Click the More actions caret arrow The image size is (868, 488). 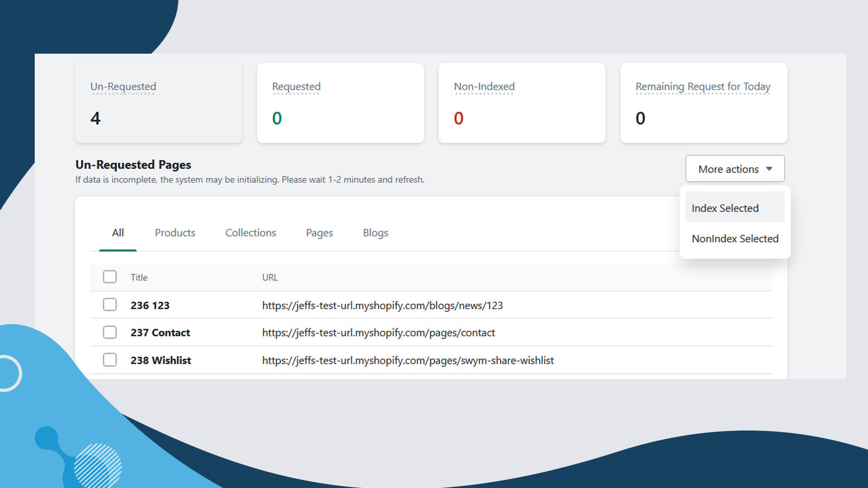[769, 169]
